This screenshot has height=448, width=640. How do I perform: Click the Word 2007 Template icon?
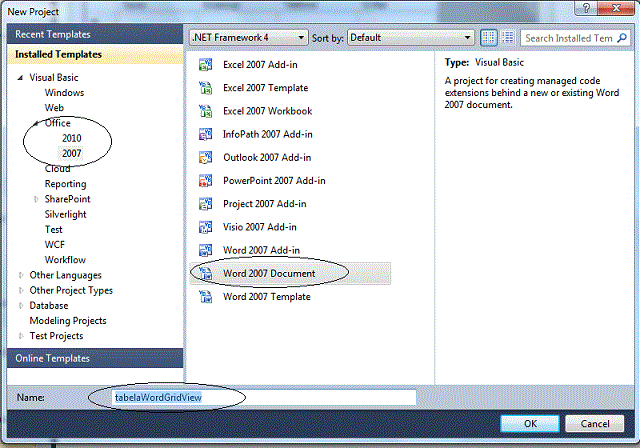[205, 297]
